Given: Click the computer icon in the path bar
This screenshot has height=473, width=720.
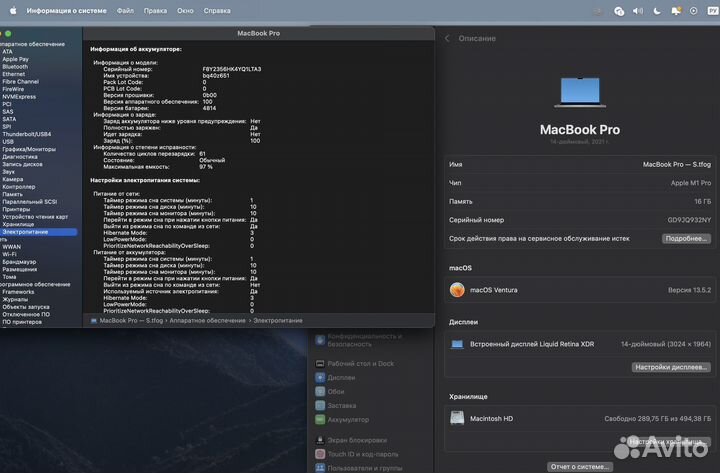Looking at the screenshot, I should [x=94, y=321].
